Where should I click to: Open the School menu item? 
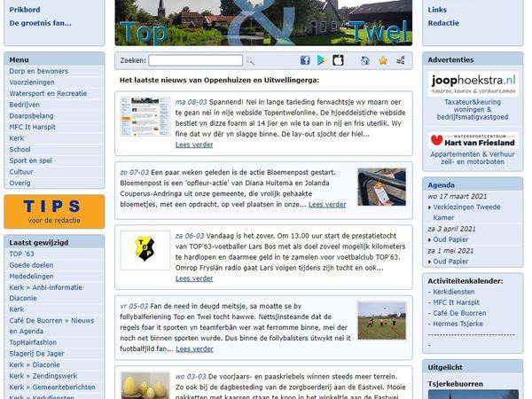coord(20,149)
